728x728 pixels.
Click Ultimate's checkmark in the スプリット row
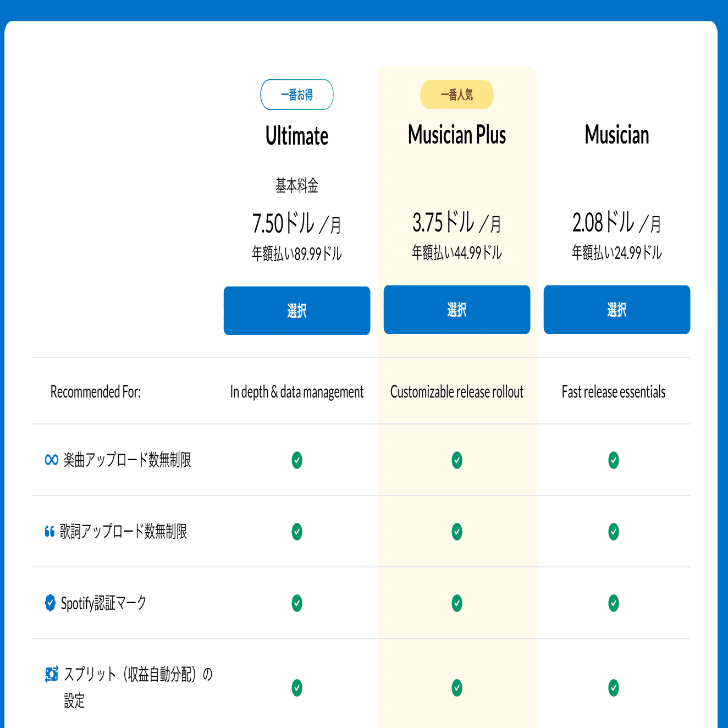[297, 688]
